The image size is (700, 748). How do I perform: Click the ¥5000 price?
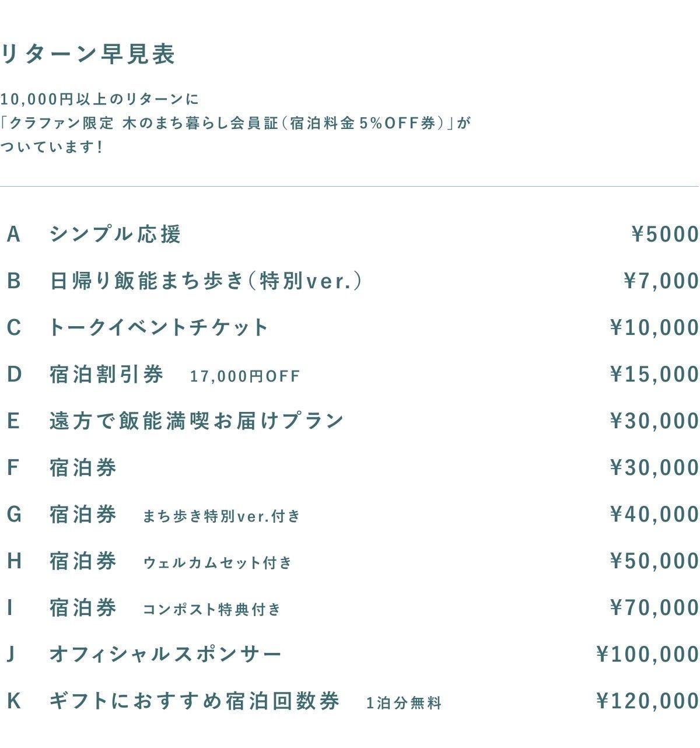(x=665, y=234)
